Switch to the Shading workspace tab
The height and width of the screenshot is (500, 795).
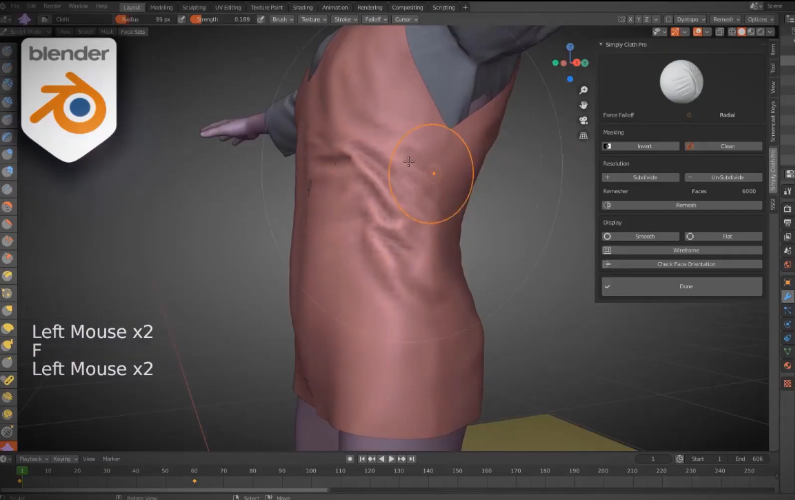click(303, 7)
